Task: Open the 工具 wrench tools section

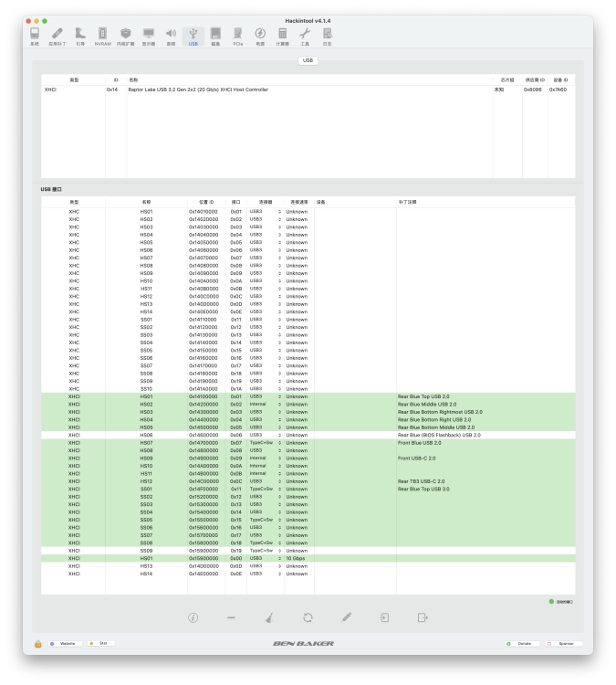Action: pyautogui.click(x=305, y=37)
